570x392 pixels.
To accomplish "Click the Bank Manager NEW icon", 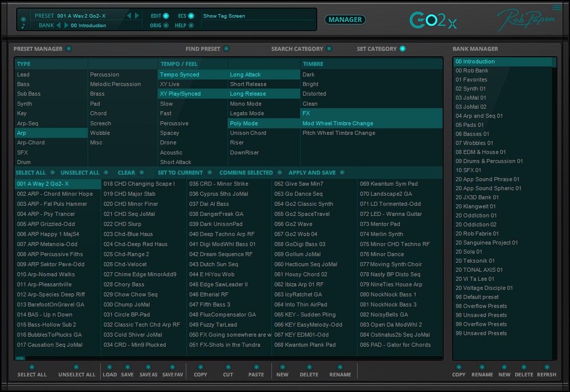I will point(504,367).
